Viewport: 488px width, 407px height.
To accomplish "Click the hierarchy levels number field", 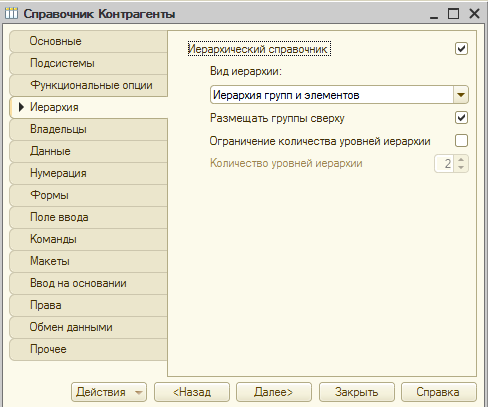I will pyautogui.click(x=444, y=163).
